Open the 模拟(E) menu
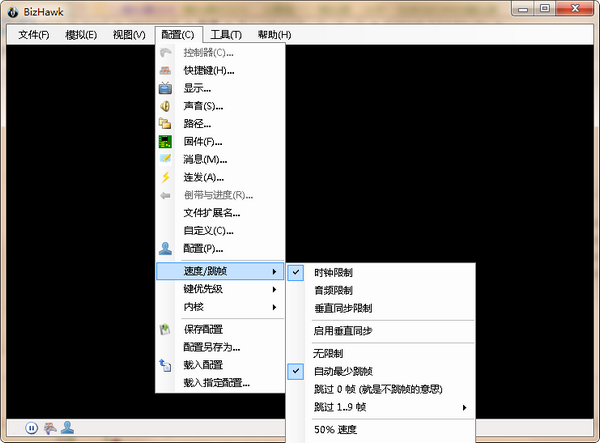The height and width of the screenshot is (443, 600). [81, 35]
